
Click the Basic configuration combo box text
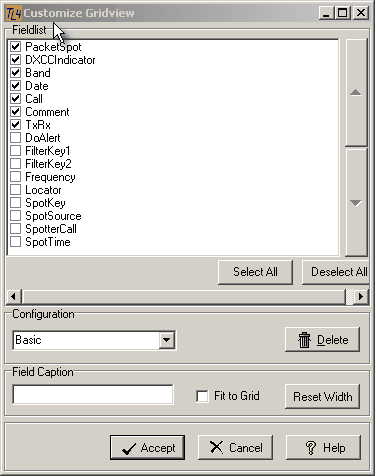coord(28,340)
